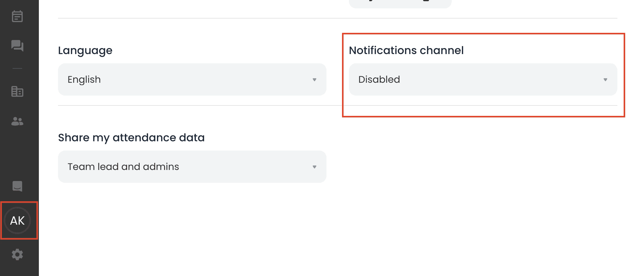
Task: Click the Language label
Action: tap(85, 50)
